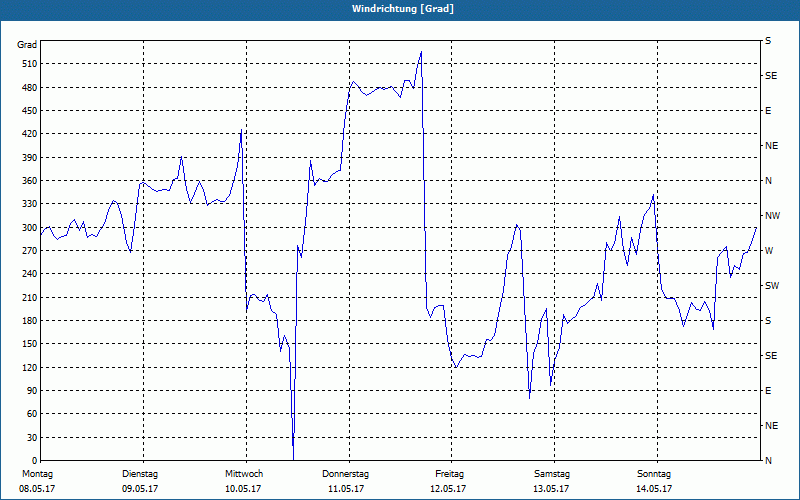
Task: Click the "Mittwoch" day label
Action: (244, 474)
